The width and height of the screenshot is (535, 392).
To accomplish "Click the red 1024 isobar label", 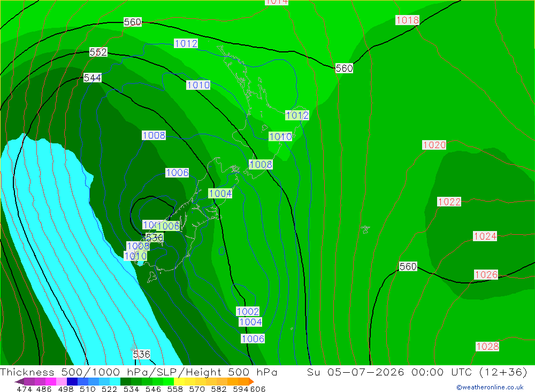I will pos(485,236).
